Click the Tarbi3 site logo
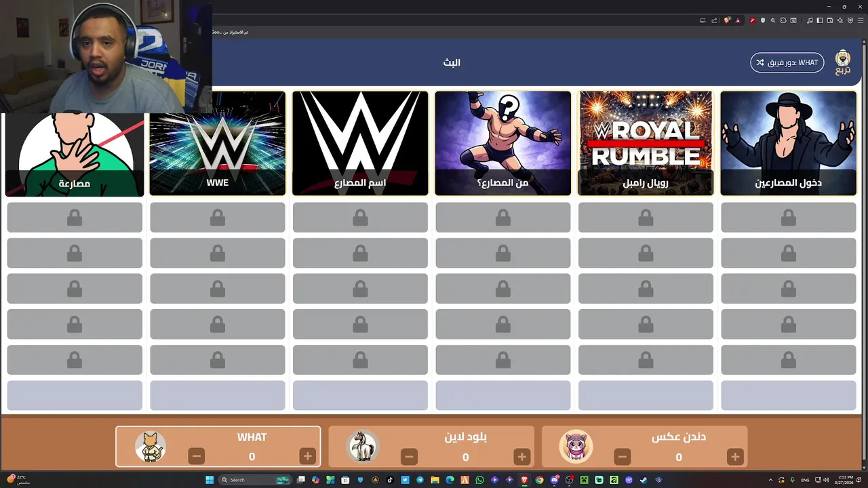The height and width of the screenshot is (488, 868). (x=843, y=62)
